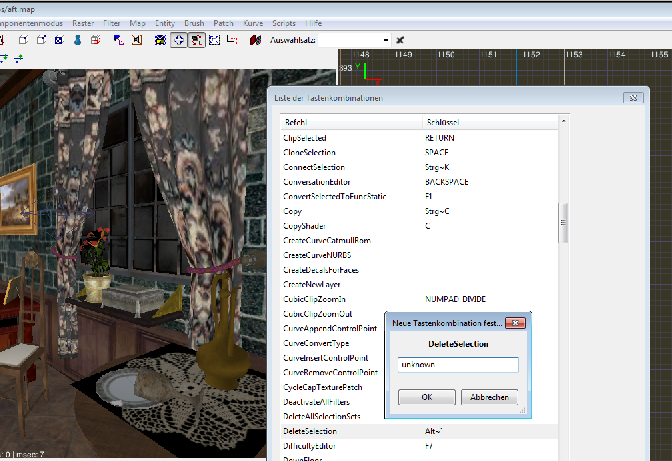Image resolution: width=672 pixels, height=461 pixels.
Task: Open the Entity menu
Action: point(165,23)
